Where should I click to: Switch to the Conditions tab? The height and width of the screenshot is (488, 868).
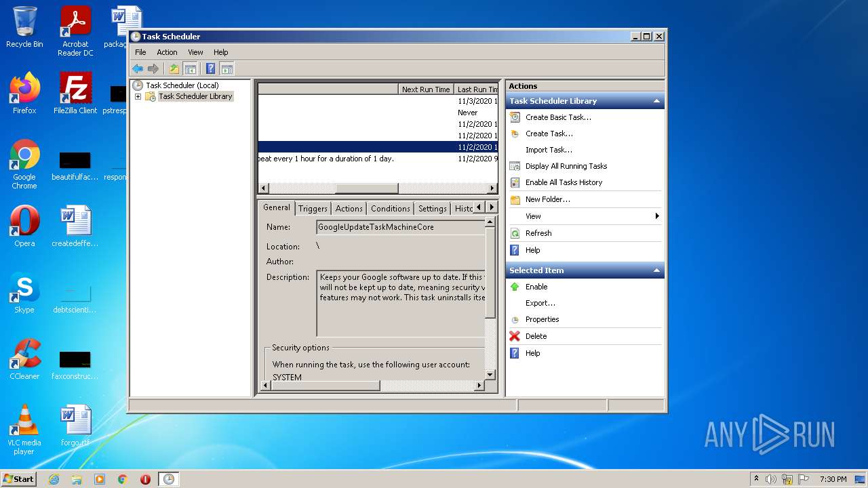coord(391,208)
